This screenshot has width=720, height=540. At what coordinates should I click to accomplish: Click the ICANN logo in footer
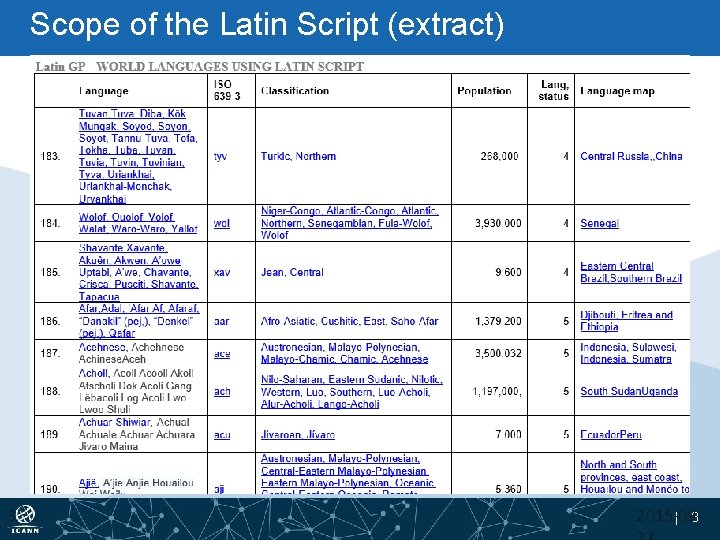tap(25, 519)
